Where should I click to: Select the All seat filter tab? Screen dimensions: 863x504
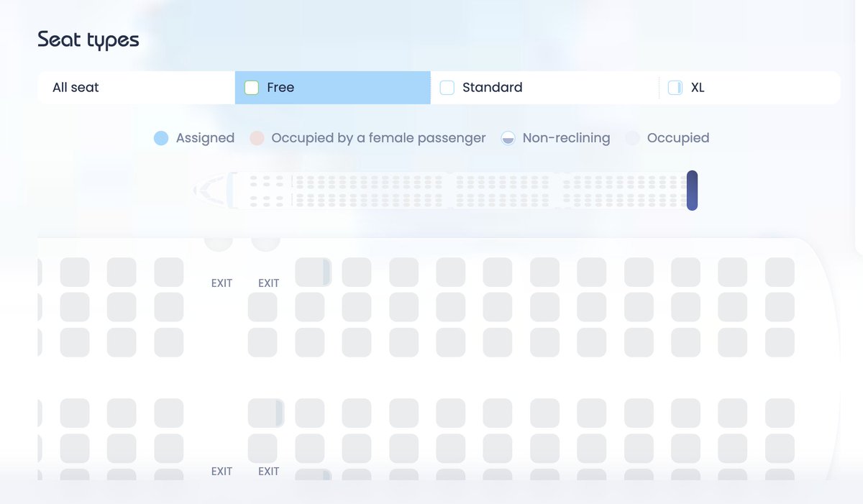tap(136, 88)
